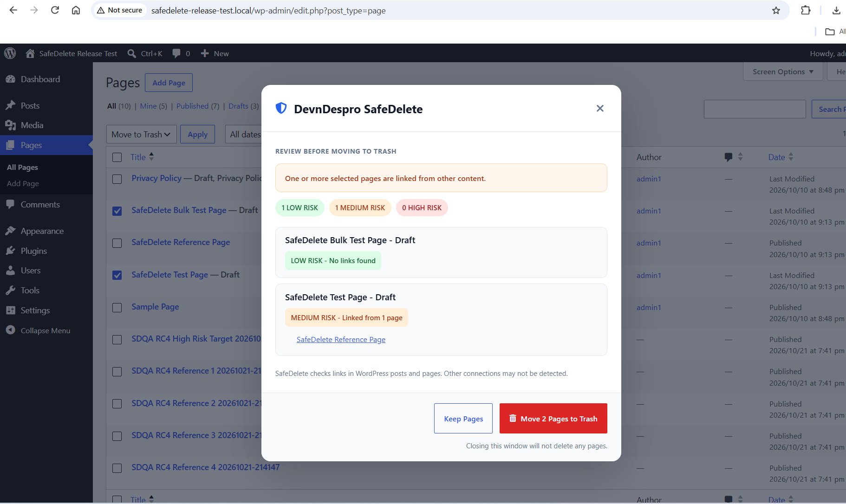The image size is (846, 504).
Task: Close the SafeDelete dialog with the X
Action: coord(600,108)
